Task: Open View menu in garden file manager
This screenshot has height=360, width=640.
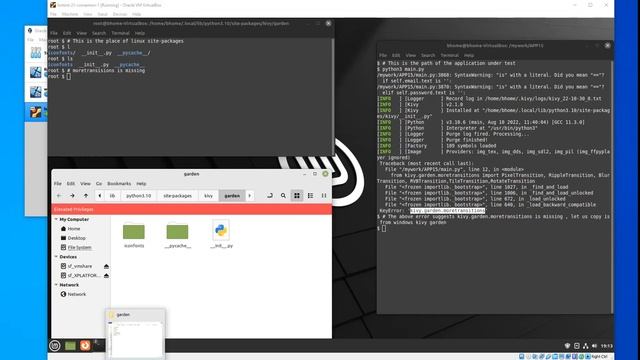Action: [x=85, y=184]
